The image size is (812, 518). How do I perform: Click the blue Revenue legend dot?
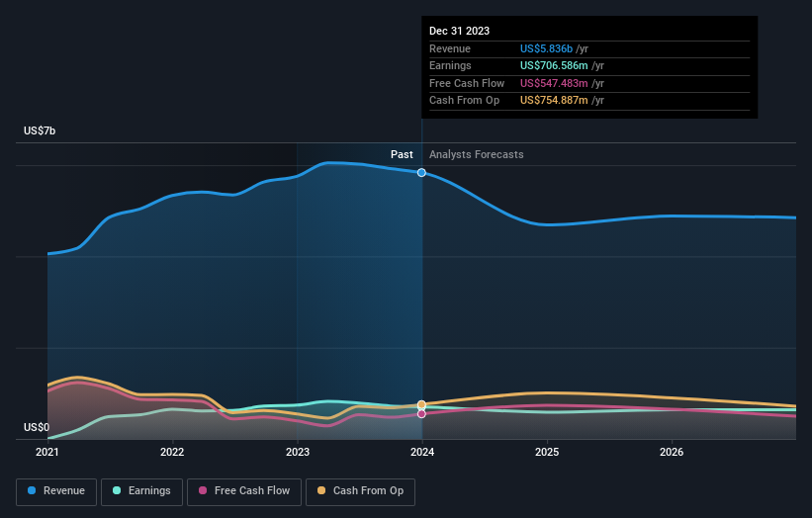(x=32, y=490)
